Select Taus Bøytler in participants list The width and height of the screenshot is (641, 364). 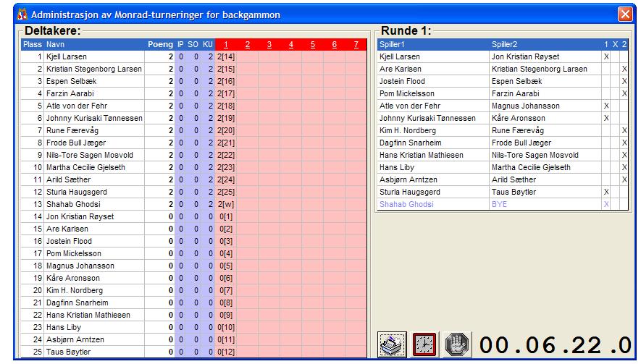pos(69,352)
